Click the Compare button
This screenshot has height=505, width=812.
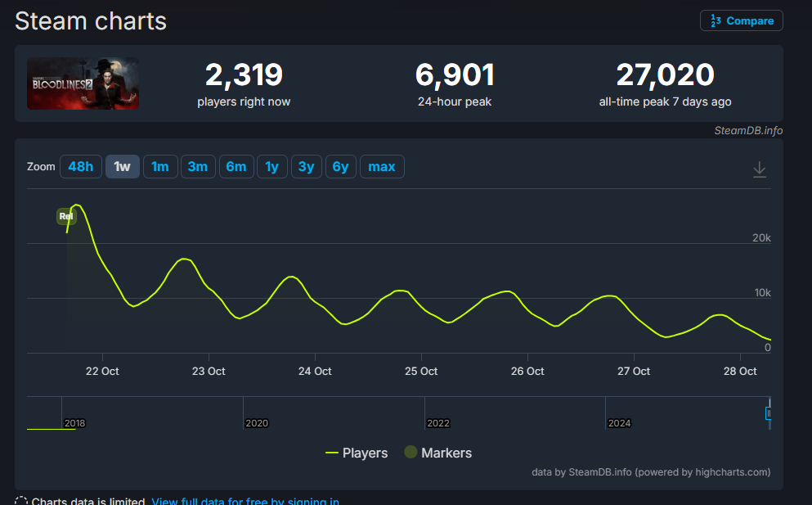point(741,20)
